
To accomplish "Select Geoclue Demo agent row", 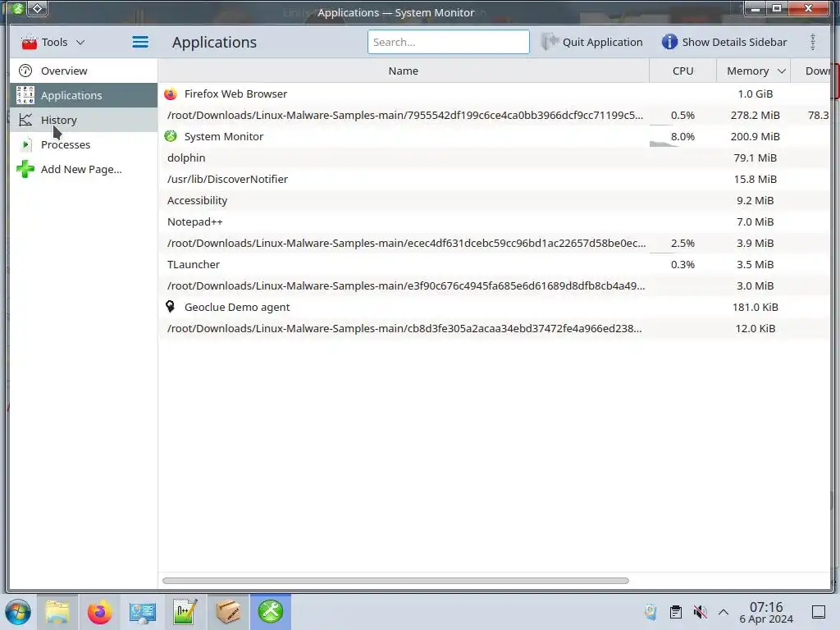I will point(494,307).
